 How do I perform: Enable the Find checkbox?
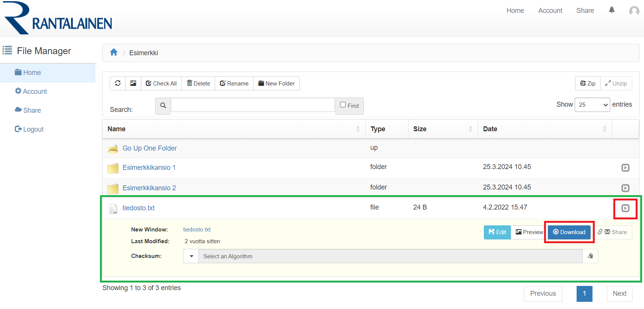tap(343, 105)
